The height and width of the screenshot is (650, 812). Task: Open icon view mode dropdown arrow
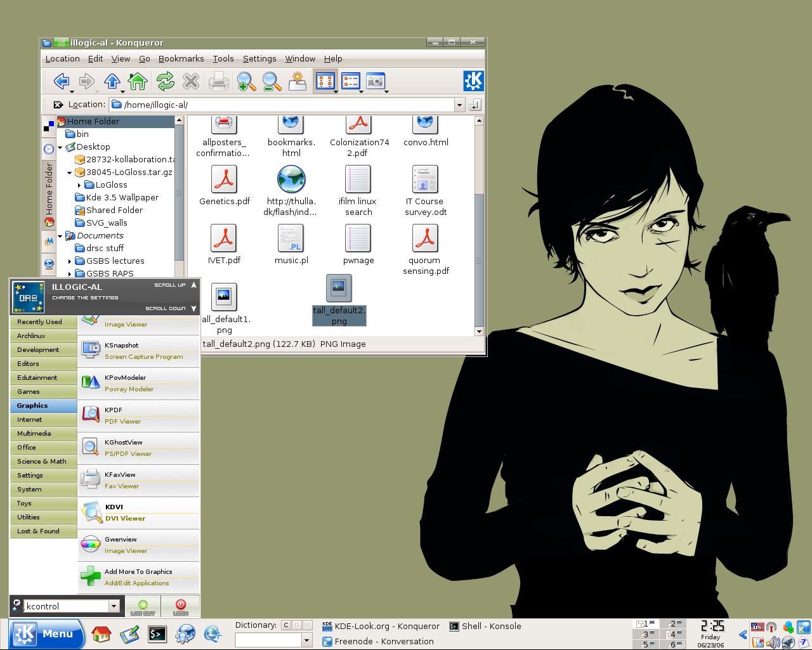point(336,92)
